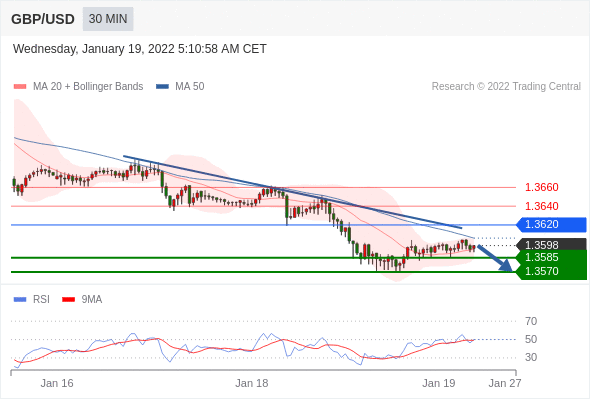Screen dimensions: 590x400
Task: Click the GBP/USD pair title
Action: 43,19
